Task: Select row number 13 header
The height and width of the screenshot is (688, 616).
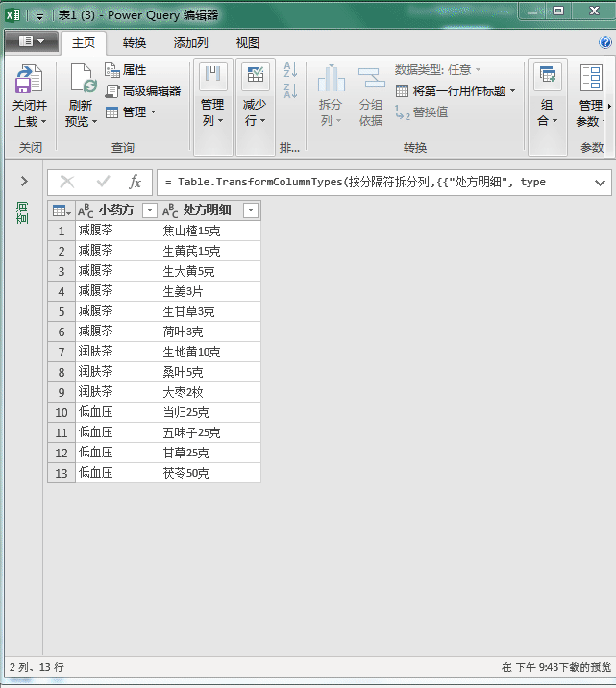Action: point(62,473)
